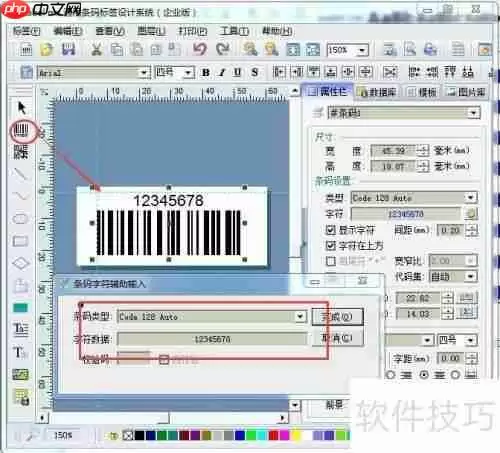Select the third text alignment radio button
500x453 pixels.
pyautogui.click(x=455, y=375)
